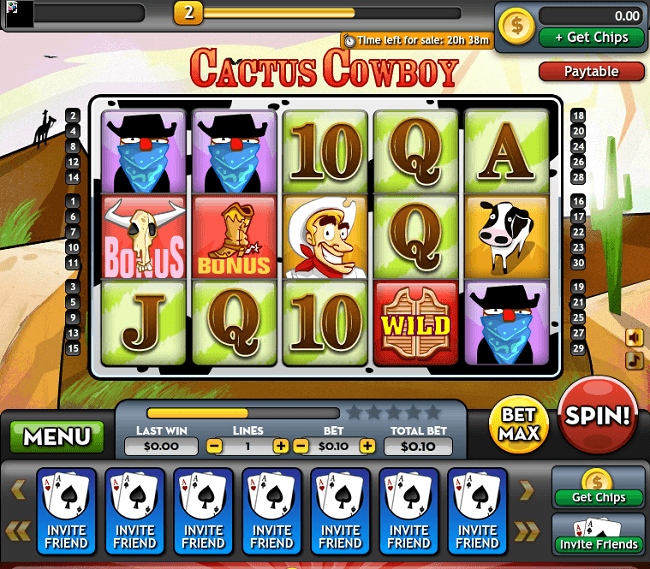The height and width of the screenshot is (569, 650).
Task: Open the green MENU button
Action: click(x=57, y=437)
